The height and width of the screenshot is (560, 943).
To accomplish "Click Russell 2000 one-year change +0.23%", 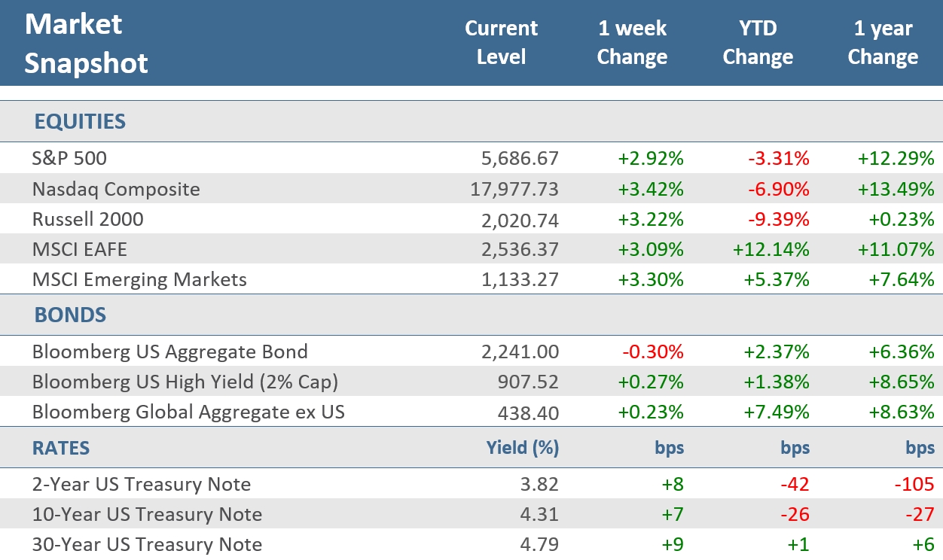I will pyautogui.click(x=902, y=219).
